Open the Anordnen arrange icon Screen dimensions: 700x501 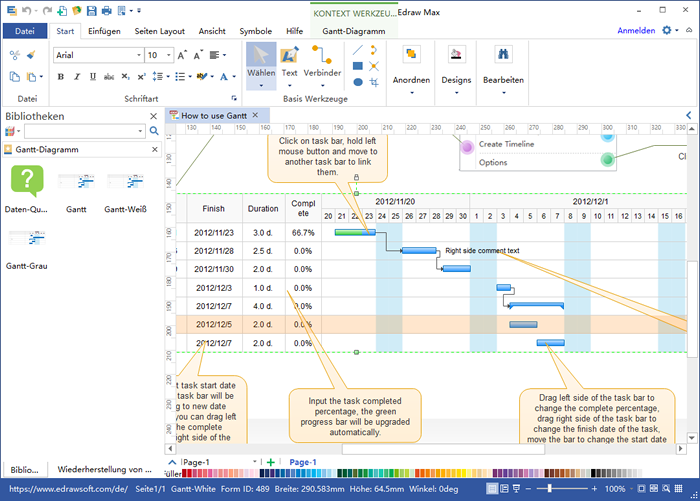(x=411, y=55)
